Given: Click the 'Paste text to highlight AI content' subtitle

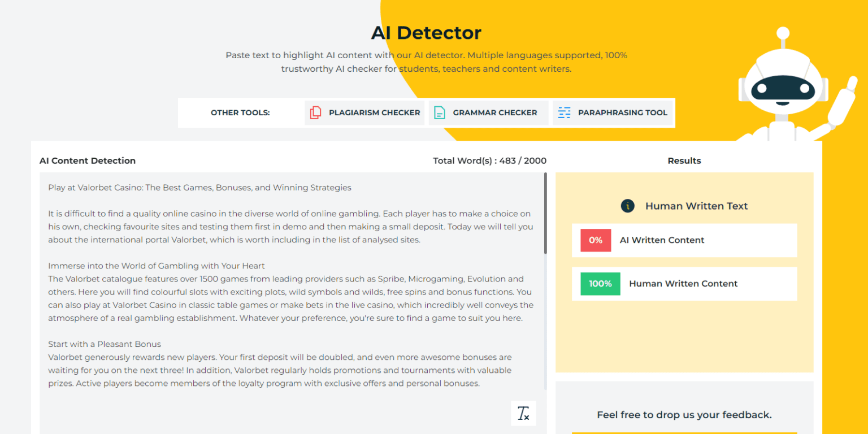Looking at the screenshot, I should [x=426, y=62].
